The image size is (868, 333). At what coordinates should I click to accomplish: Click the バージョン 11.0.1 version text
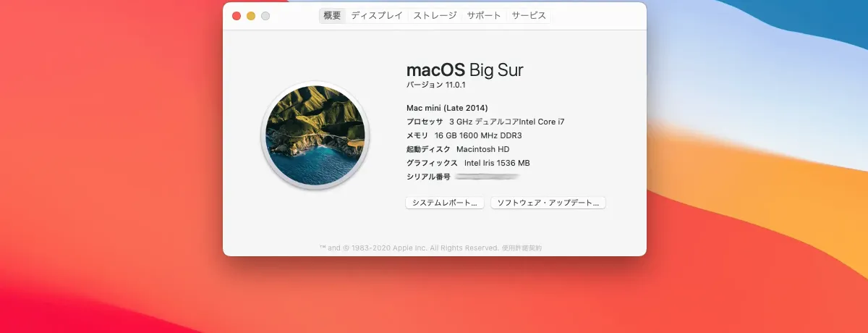pyautogui.click(x=436, y=85)
